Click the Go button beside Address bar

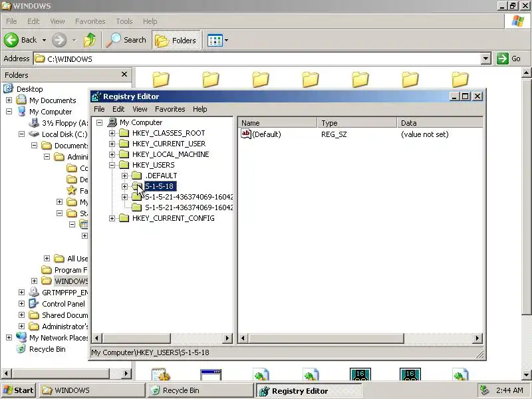(x=508, y=59)
